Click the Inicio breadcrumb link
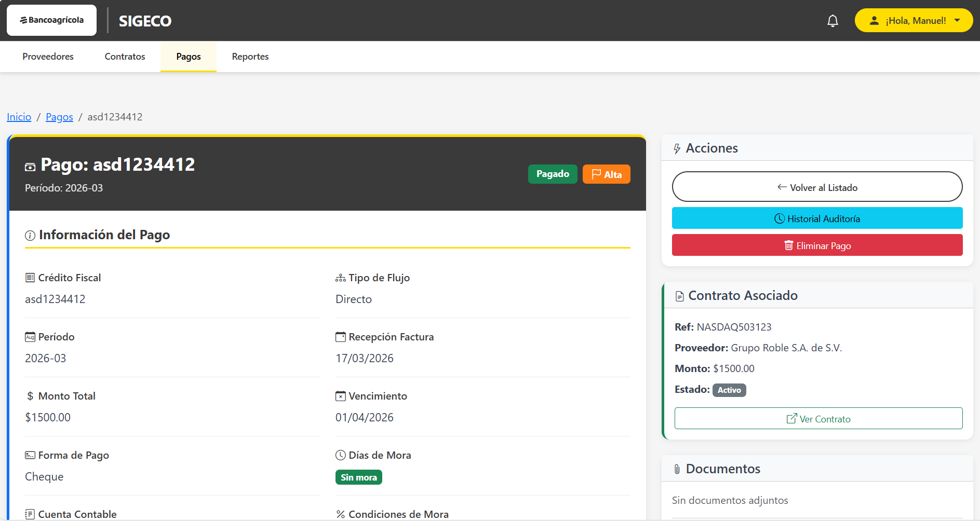 pyautogui.click(x=19, y=117)
